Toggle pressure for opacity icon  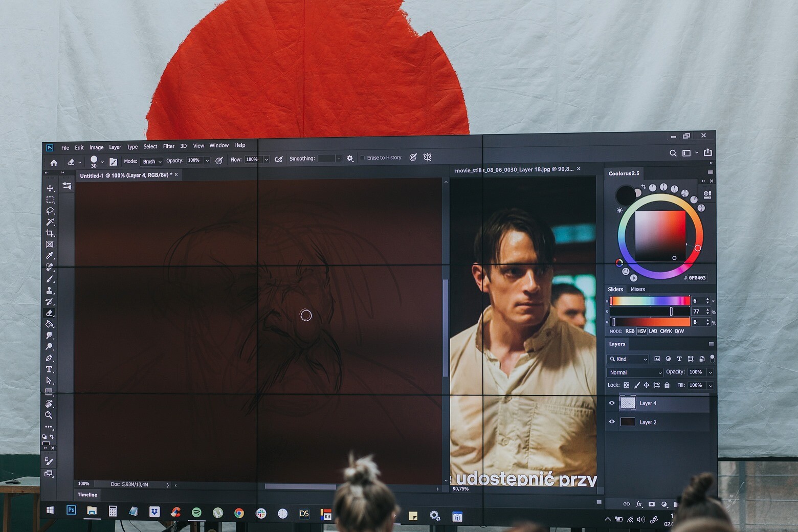tap(219, 161)
